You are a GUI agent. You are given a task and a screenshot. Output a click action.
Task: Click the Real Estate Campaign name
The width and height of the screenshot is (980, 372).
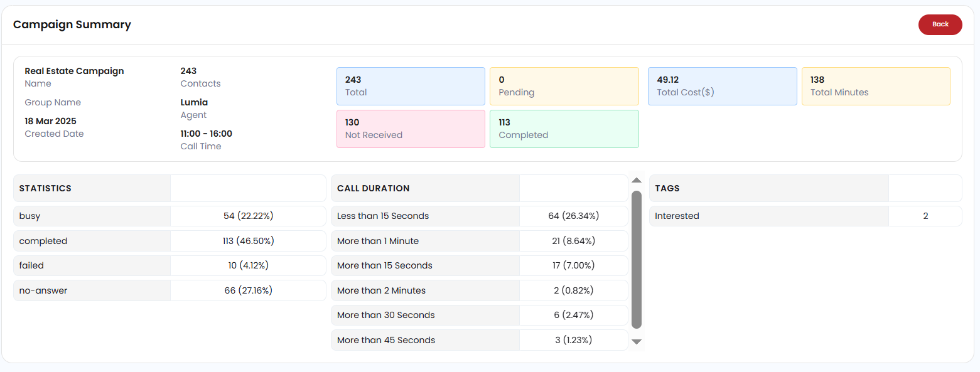tap(74, 71)
